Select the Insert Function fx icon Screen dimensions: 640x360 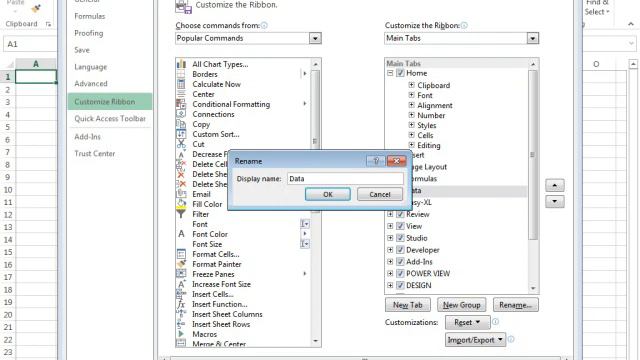pos(181,304)
